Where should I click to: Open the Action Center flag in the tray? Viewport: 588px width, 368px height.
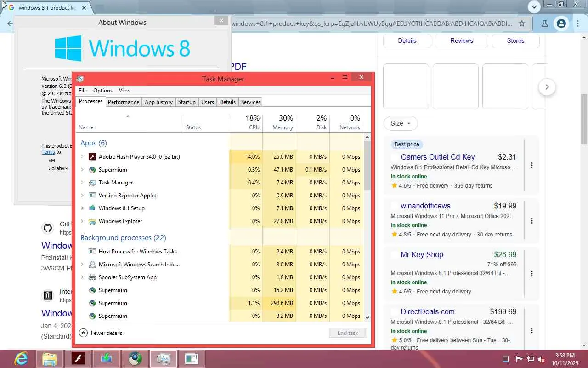pyautogui.click(x=519, y=359)
